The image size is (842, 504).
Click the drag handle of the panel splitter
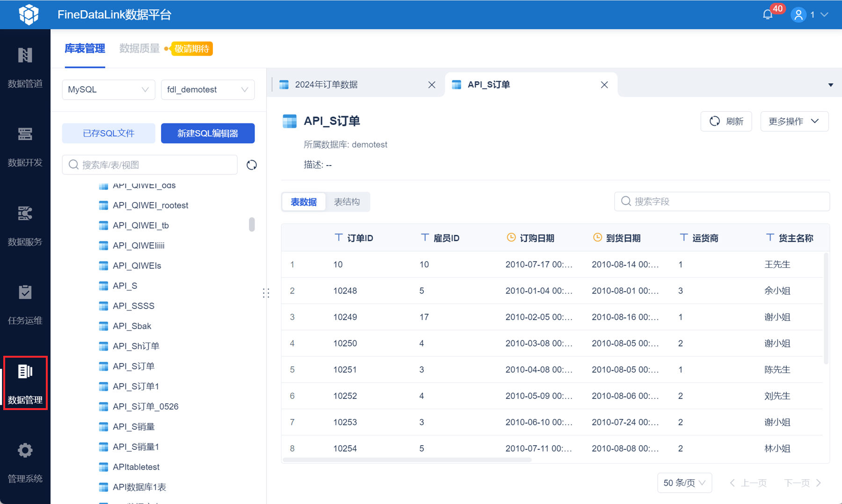tap(266, 293)
